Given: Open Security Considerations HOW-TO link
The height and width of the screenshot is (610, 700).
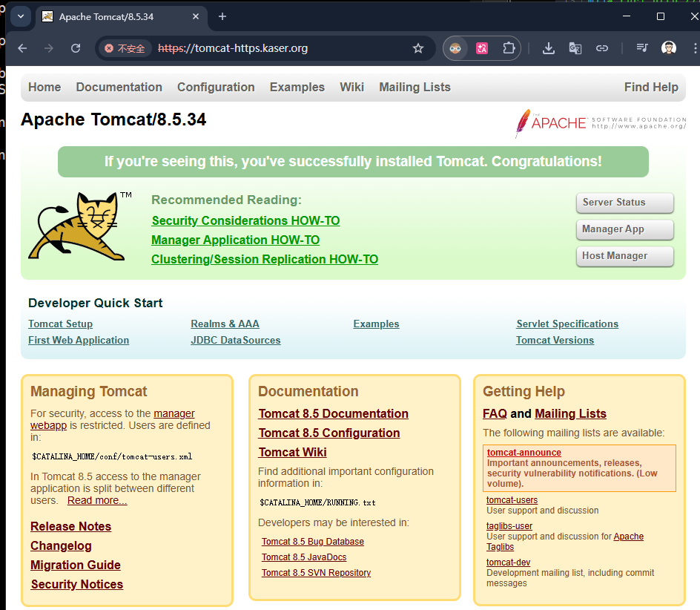Looking at the screenshot, I should 245,220.
